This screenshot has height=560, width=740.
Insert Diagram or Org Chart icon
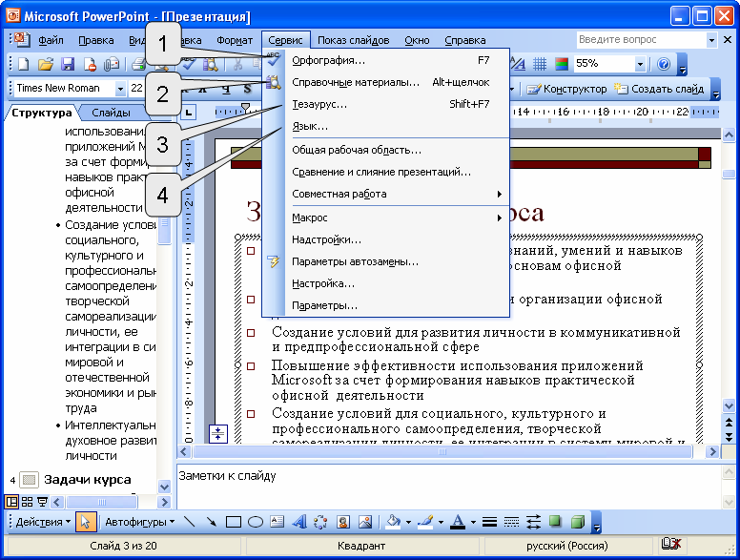pos(321,522)
